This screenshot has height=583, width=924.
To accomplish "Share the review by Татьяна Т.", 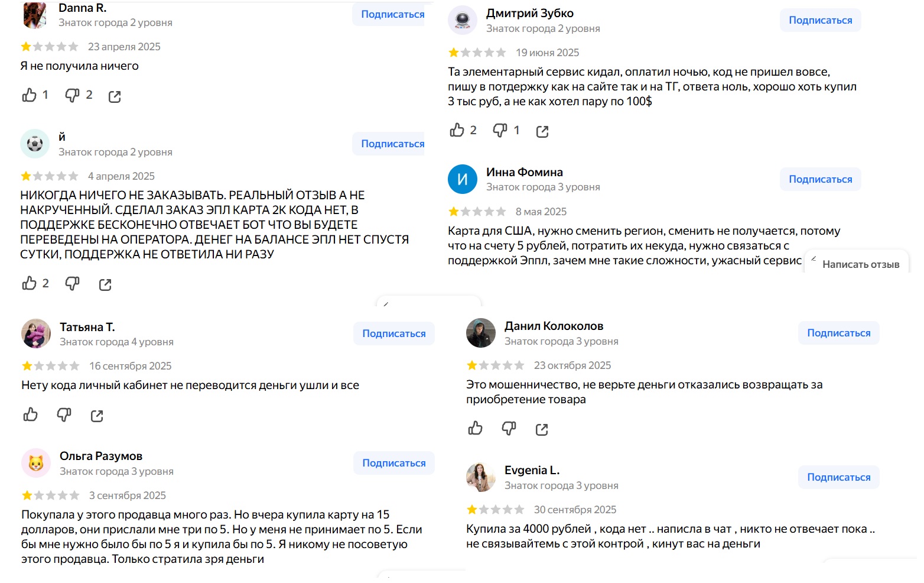I will coord(97,415).
